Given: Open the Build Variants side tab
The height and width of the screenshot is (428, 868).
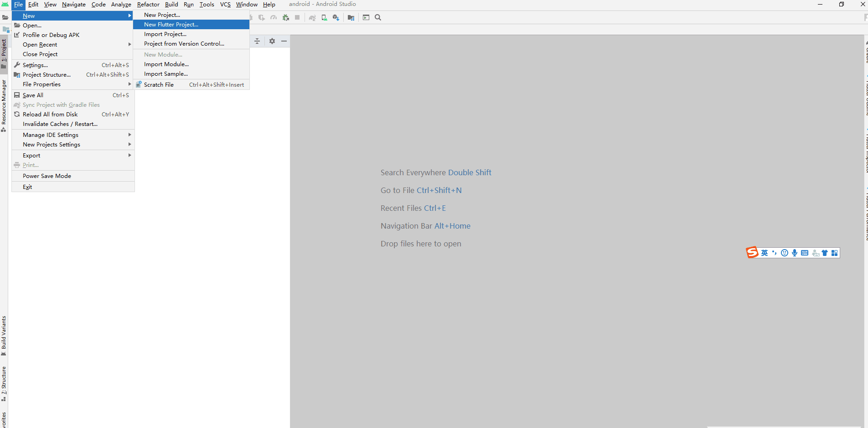Looking at the screenshot, I should pos(4,336).
